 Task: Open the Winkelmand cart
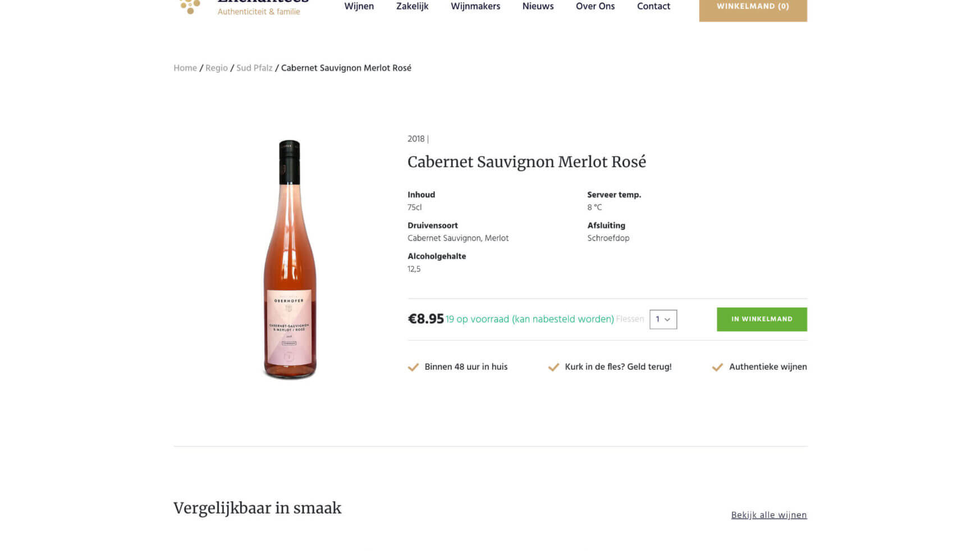pyautogui.click(x=753, y=6)
